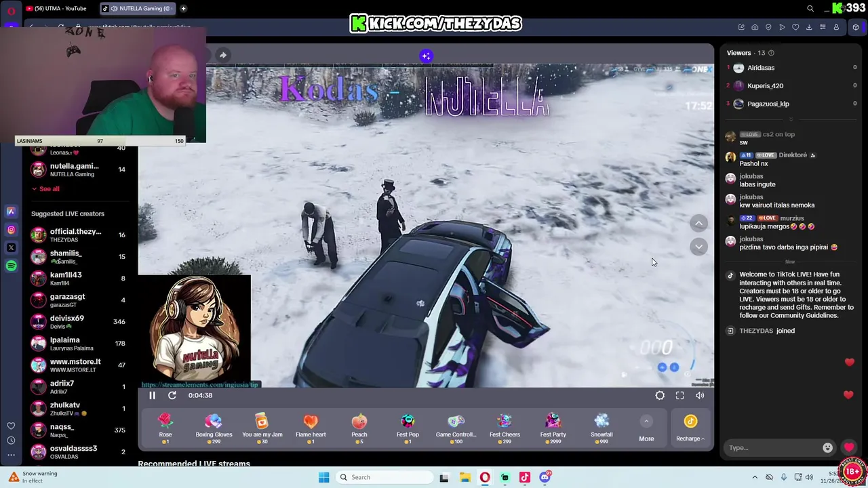Send the Fest Cheers gift
The width and height of the screenshot is (868, 488).
click(x=505, y=428)
